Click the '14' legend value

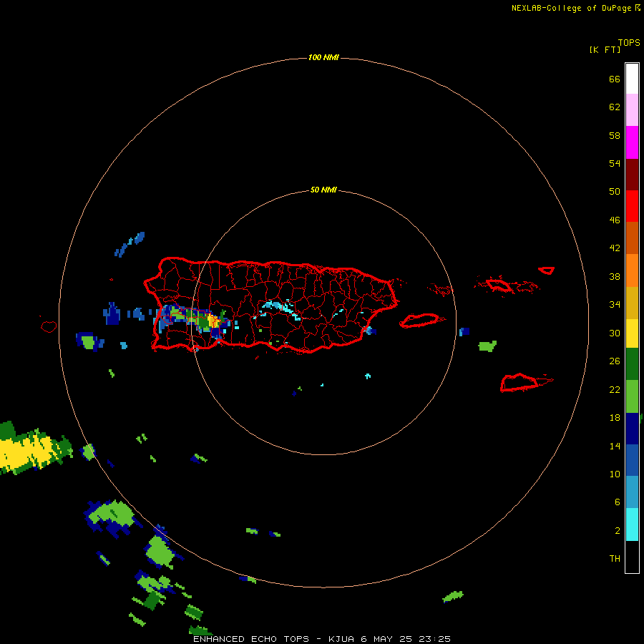tap(615, 446)
